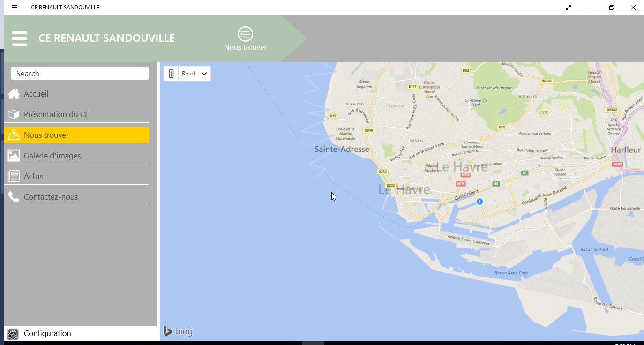Click the Bassin René Coty label on the map
This screenshot has width=644, height=345.
511,273
